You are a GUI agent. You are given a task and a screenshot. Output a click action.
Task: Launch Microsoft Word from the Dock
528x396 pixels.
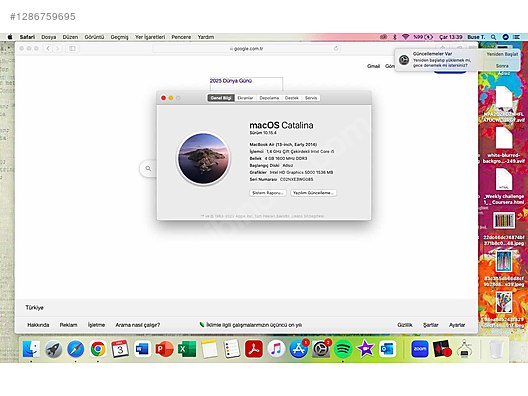pos(142,349)
